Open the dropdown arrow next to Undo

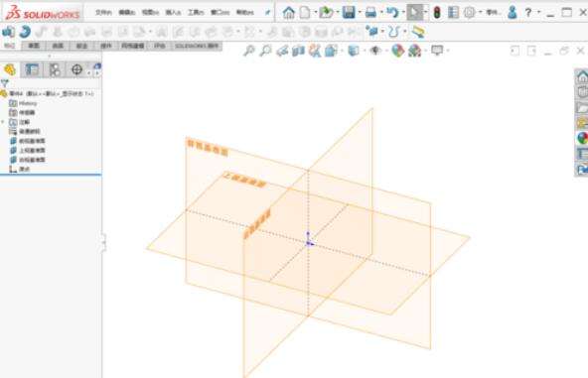coord(403,12)
